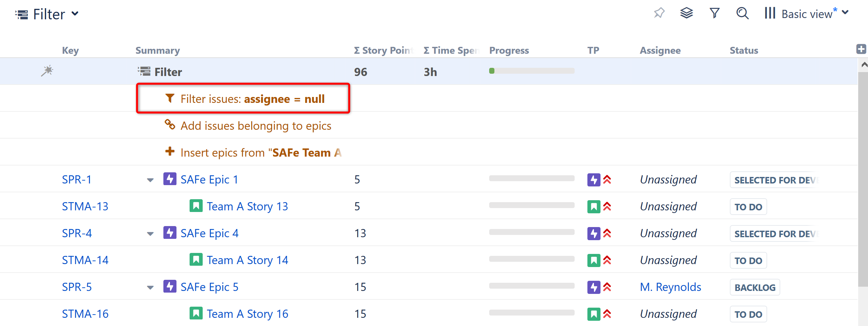Click the epic icon beside SAFe Epic 1
868x326 pixels.
click(x=170, y=179)
